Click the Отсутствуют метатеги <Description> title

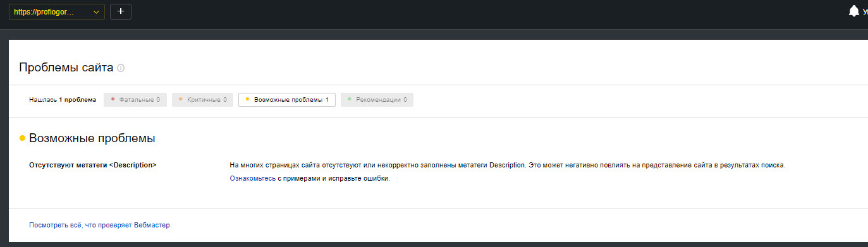(x=93, y=165)
